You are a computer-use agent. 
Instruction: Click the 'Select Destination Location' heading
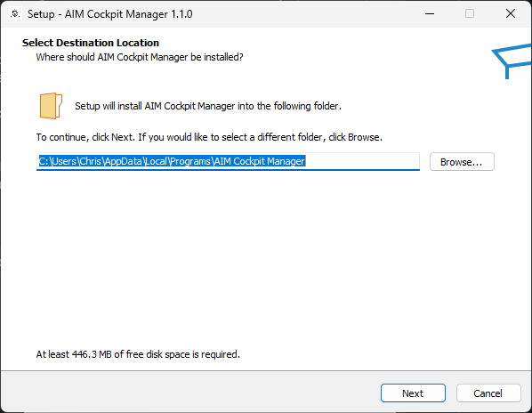91,43
